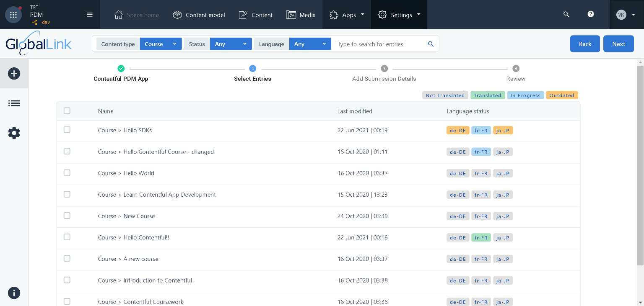Check the A new course entry checkbox

67,259
